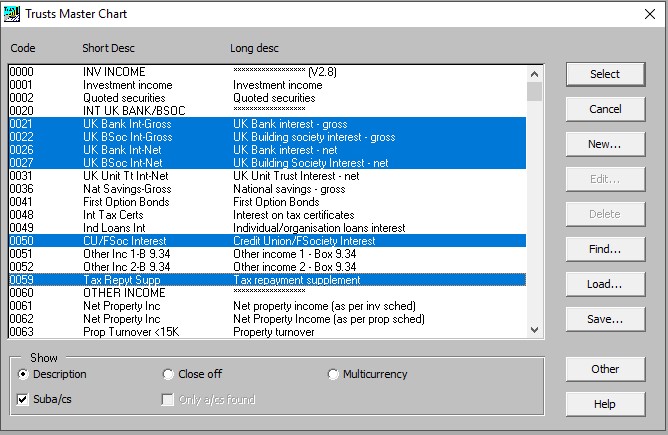Select row 0026 UK Bank Int-Net

click(x=268, y=150)
